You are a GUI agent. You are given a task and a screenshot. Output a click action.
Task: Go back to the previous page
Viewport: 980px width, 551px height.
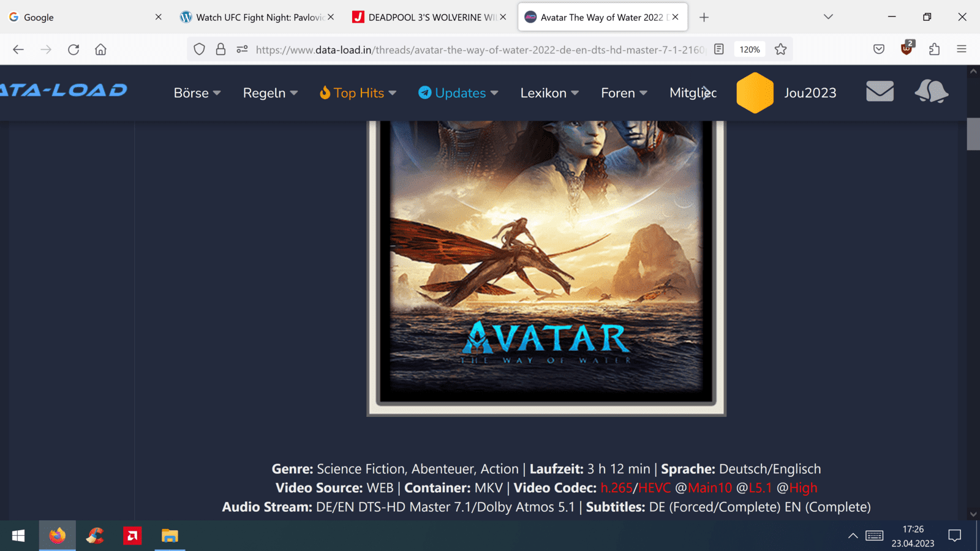click(18, 50)
